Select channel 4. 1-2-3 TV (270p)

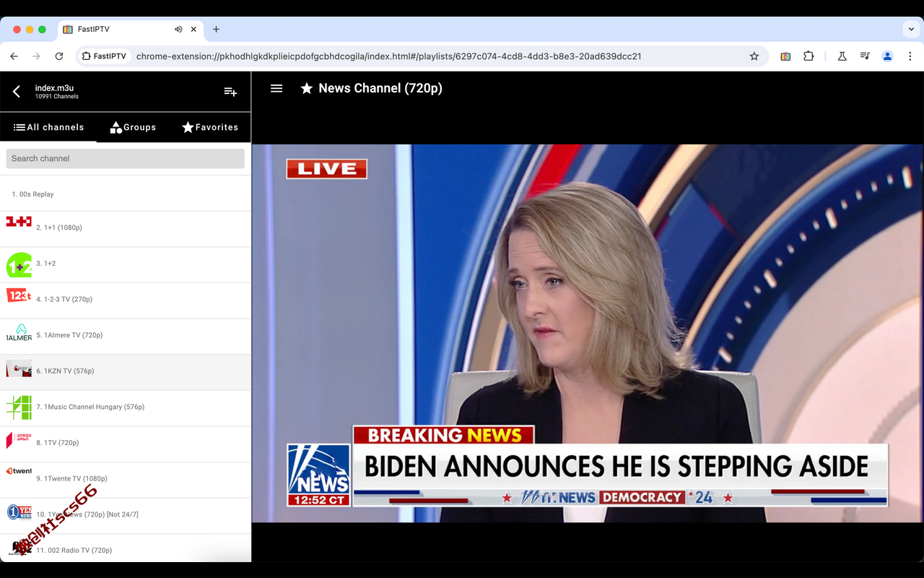[126, 301]
